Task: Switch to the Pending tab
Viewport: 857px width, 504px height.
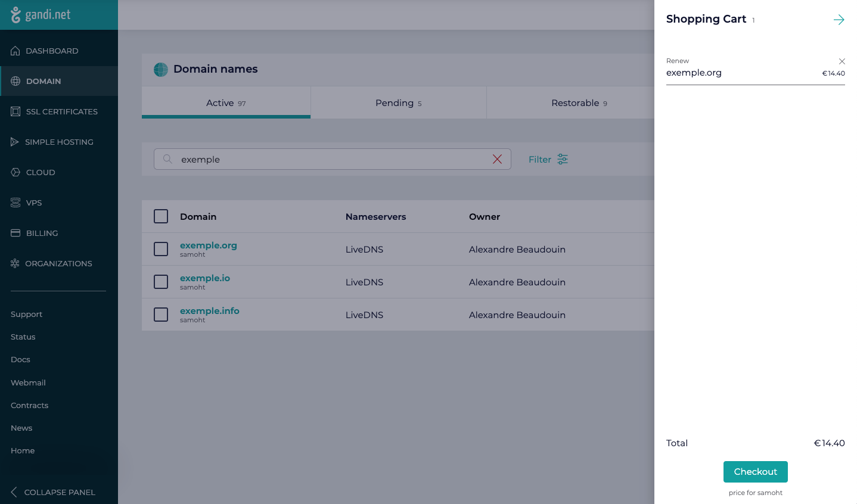Action: (x=398, y=103)
